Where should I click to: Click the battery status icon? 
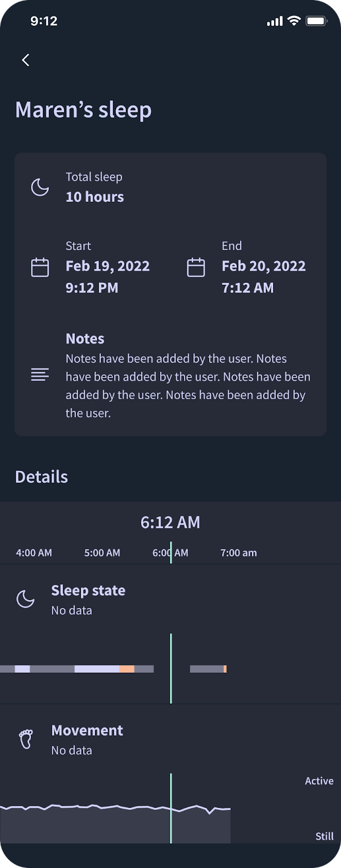point(316,21)
